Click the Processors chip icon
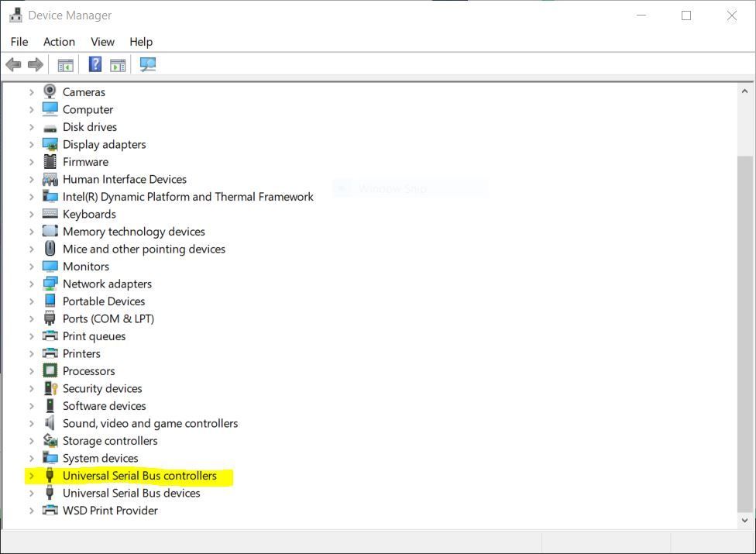Viewport: 756px width, 554px height. point(50,370)
